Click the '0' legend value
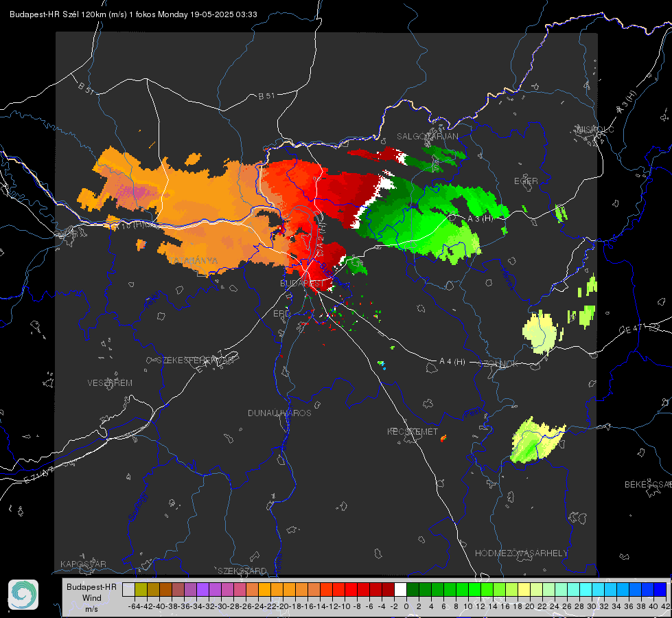 click(x=406, y=606)
